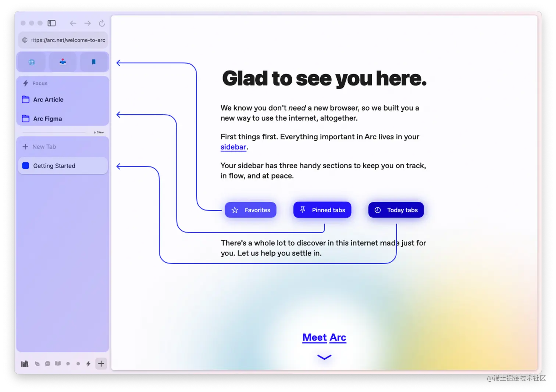This screenshot has height=392, width=556.
Task: Open the Meet Arc link
Action: (324, 337)
